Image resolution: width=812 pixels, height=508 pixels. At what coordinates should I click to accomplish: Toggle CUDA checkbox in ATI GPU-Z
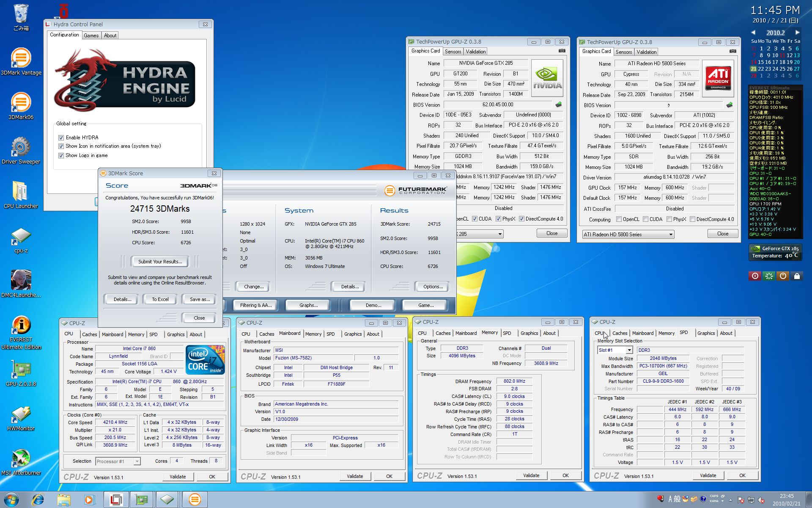645,219
